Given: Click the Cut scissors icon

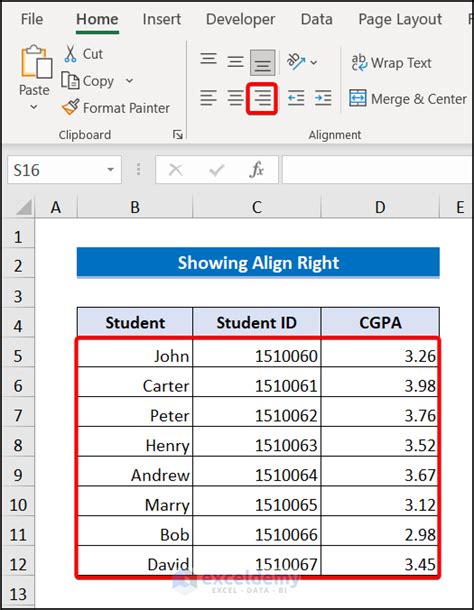Looking at the screenshot, I should (x=70, y=54).
